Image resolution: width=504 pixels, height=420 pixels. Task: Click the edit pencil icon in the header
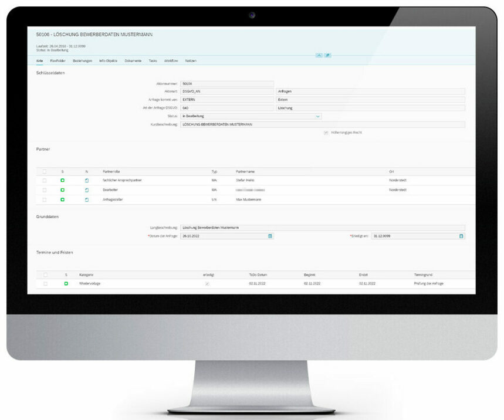coord(328,54)
